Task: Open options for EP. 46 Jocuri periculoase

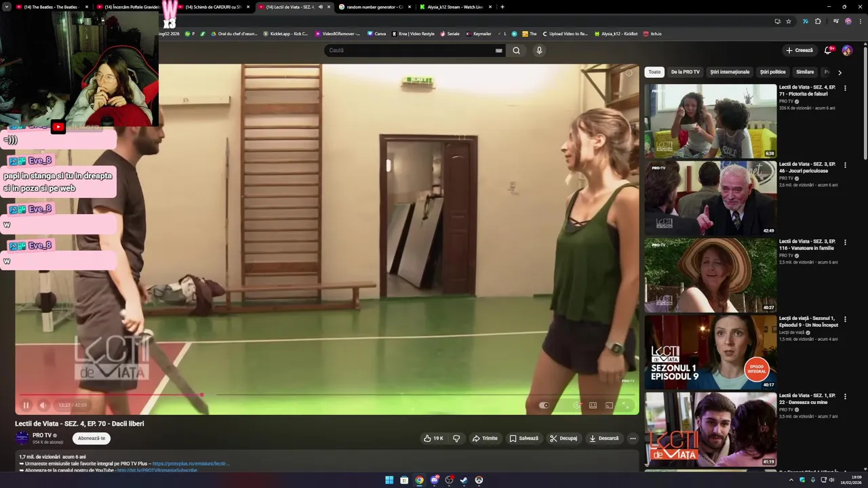Action: [x=845, y=165]
